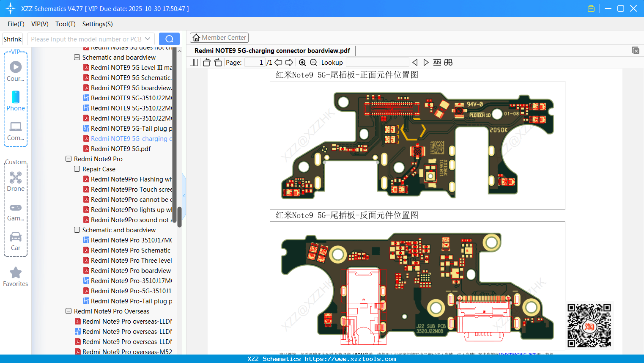The height and width of the screenshot is (363, 644).
Task: Open the Member Center
Action: [219, 37]
